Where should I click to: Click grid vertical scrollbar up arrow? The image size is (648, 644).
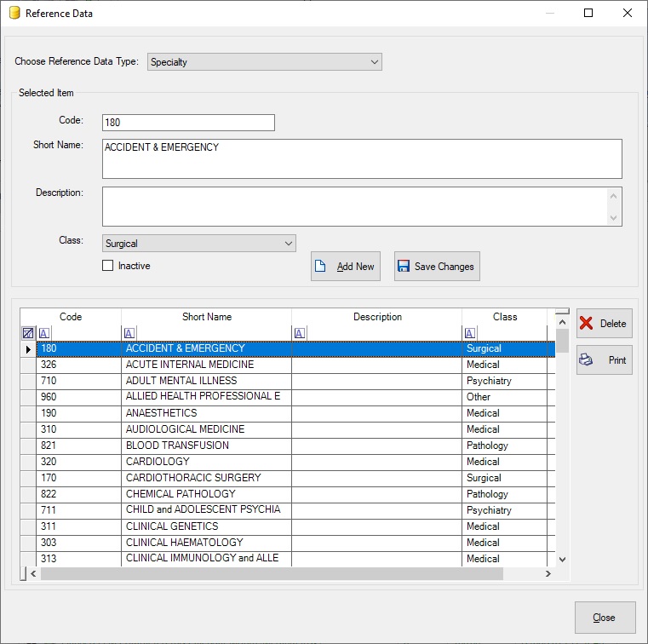(x=562, y=322)
